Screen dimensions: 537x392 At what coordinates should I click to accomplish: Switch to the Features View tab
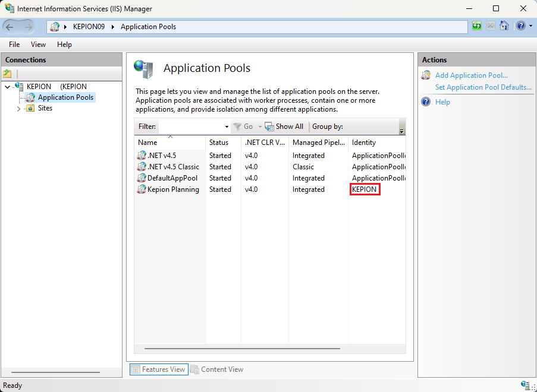tap(159, 369)
